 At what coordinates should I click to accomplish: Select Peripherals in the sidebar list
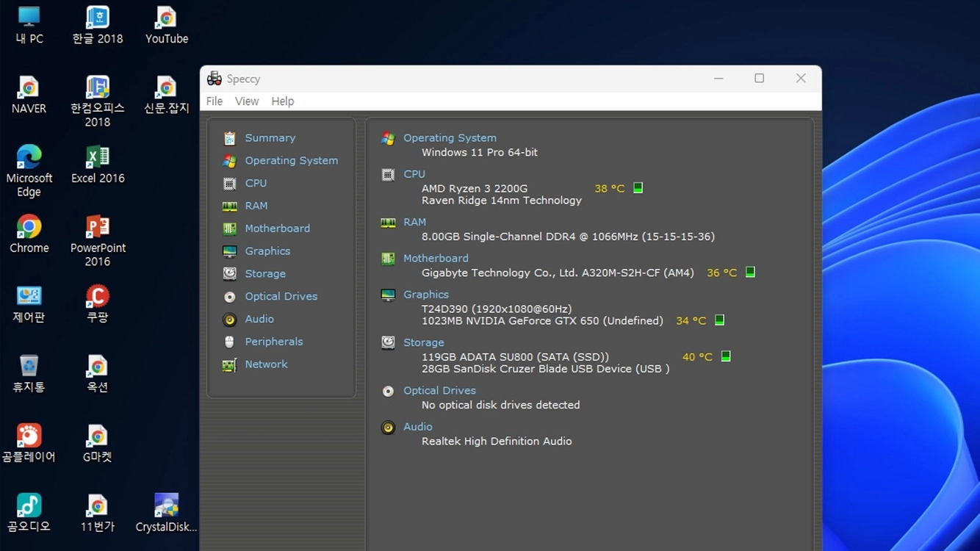click(274, 342)
